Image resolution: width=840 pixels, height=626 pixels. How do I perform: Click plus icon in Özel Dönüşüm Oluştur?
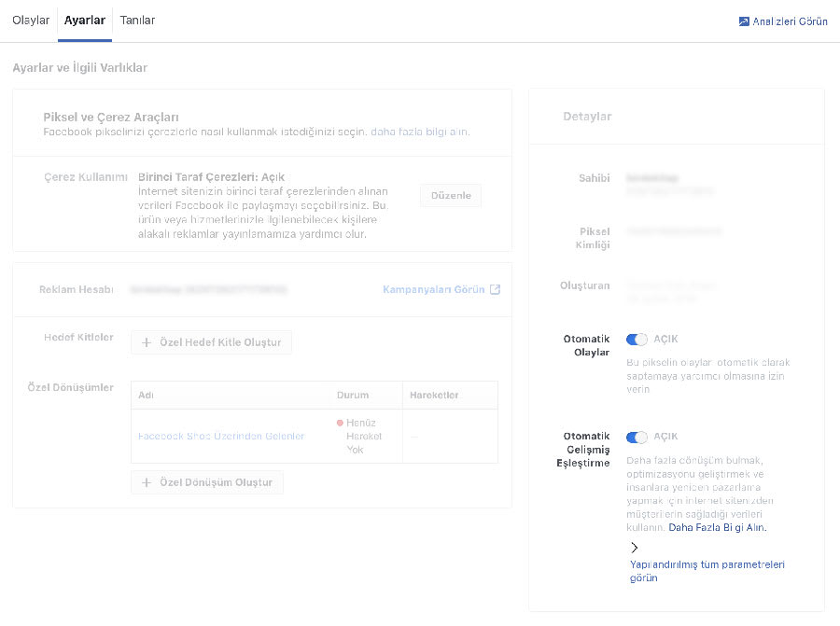click(147, 482)
